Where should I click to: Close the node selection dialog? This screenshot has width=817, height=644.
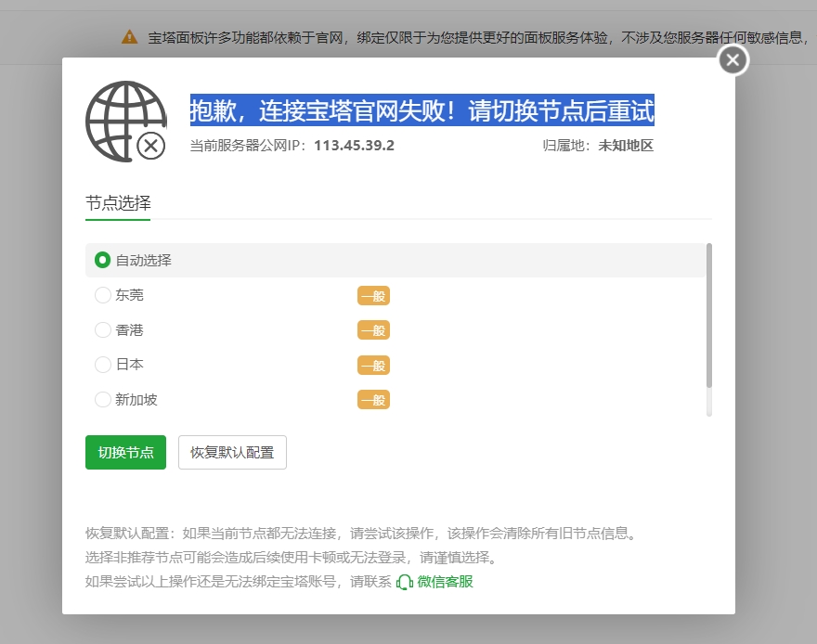pyautogui.click(x=733, y=60)
